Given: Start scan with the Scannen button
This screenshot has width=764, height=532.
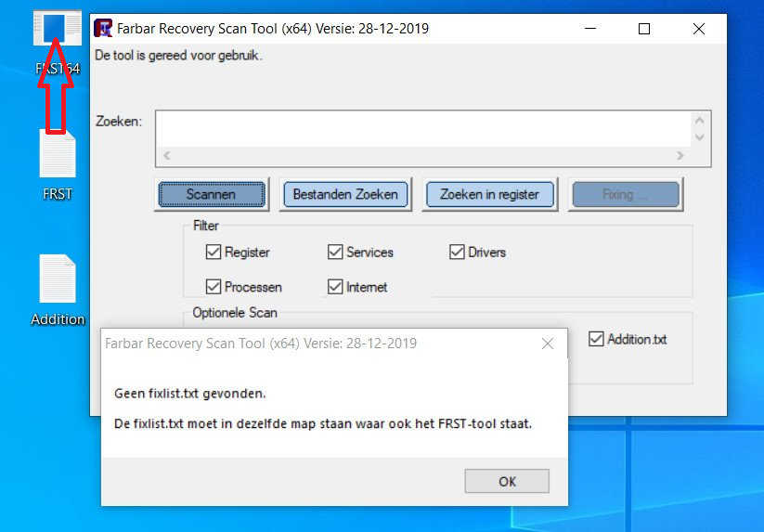Looking at the screenshot, I should (x=212, y=194).
